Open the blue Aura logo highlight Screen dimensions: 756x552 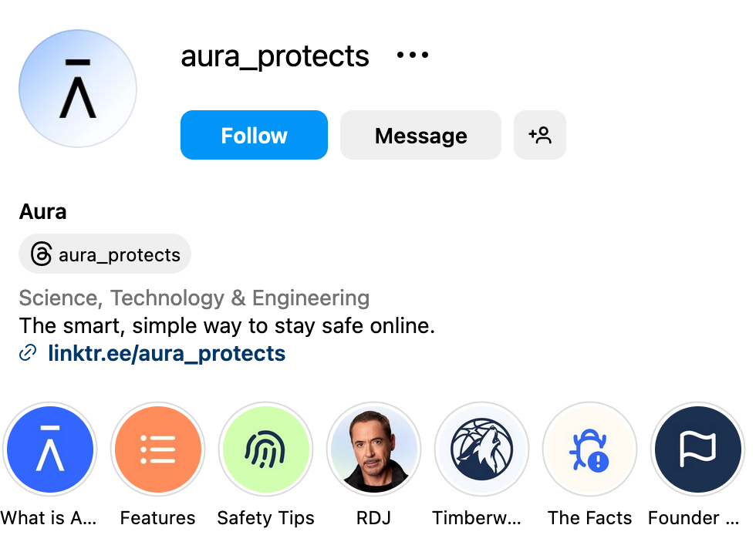pyautogui.click(x=49, y=449)
